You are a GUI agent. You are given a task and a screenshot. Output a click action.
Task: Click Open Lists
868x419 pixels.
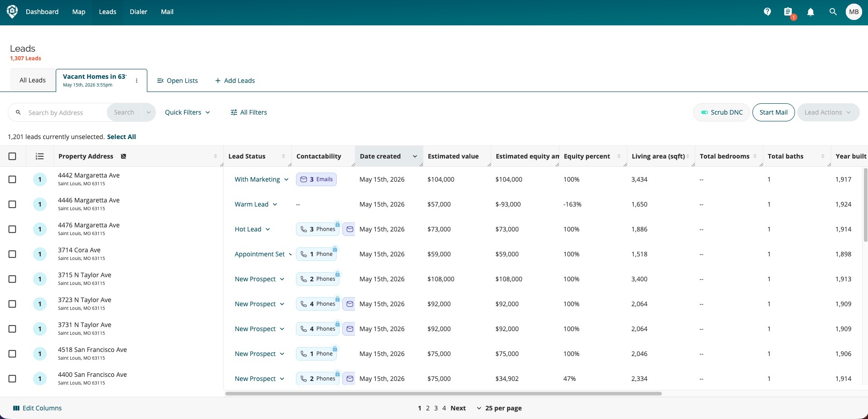click(177, 81)
